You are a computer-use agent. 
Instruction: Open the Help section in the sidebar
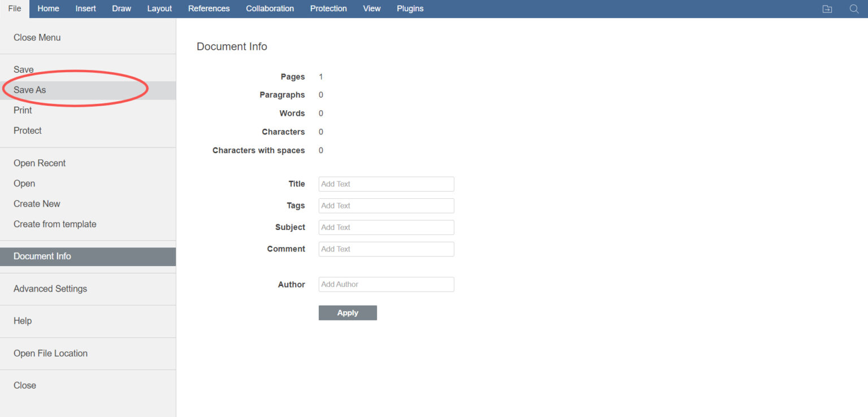(23, 321)
